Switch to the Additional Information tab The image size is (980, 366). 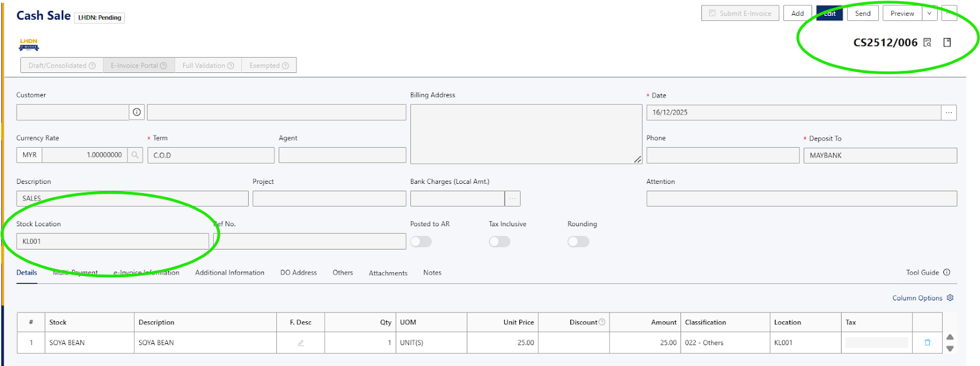[230, 273]
